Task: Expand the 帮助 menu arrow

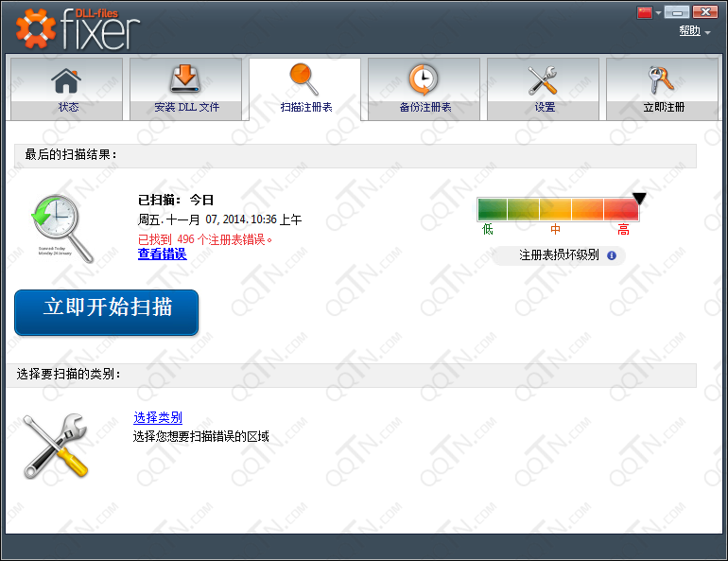Action: pyautogui.click(x=708, y=33)
